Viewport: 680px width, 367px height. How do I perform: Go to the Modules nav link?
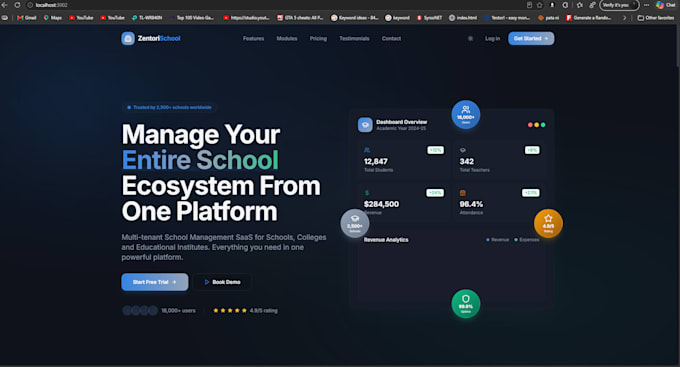tap(287, 39)
